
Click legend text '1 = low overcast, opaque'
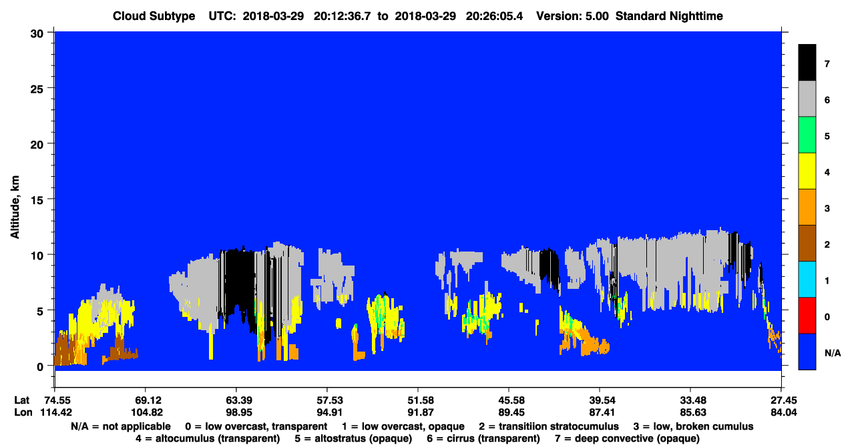click(x=404, y=426)
